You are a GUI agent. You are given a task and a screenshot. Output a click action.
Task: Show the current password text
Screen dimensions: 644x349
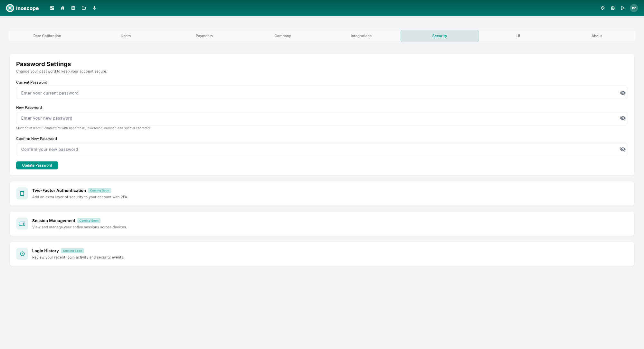point(623,93)
